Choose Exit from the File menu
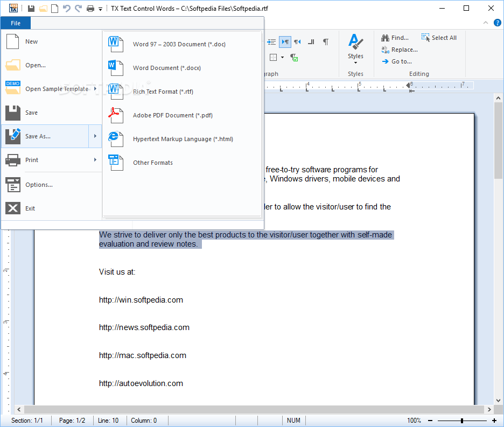 pos(52,208)
